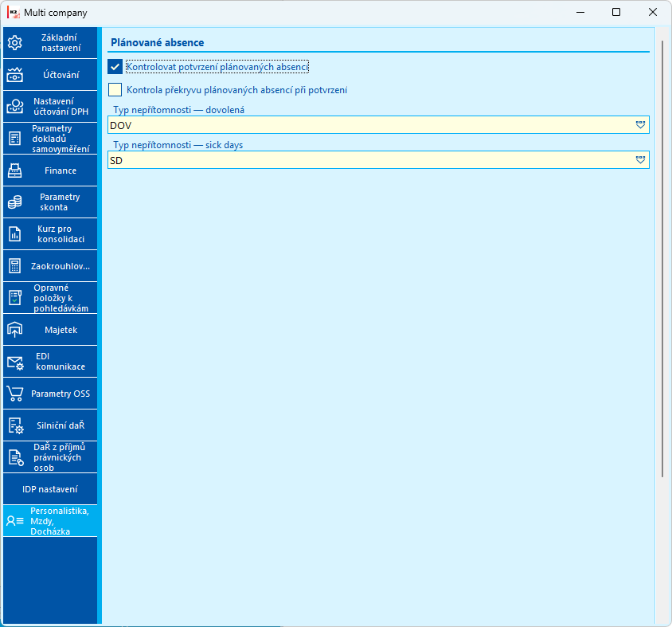Select Silniční daň section

tap(50, 425)
